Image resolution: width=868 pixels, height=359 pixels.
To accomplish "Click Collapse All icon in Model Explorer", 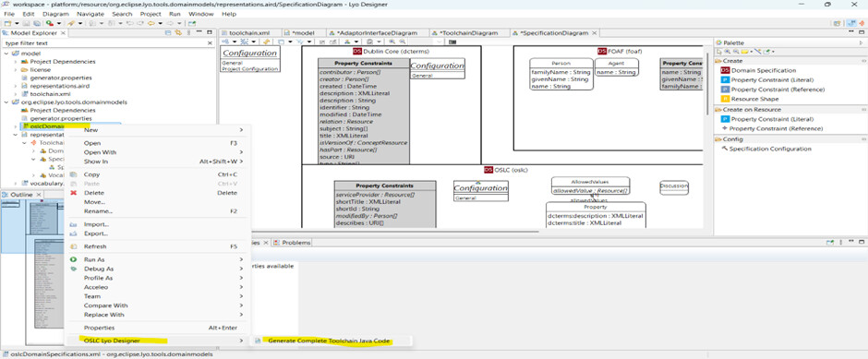I will click(169, 33).
